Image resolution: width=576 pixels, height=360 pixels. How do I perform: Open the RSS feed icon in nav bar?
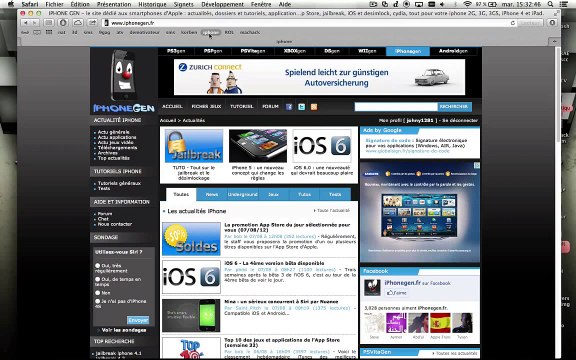314,107
